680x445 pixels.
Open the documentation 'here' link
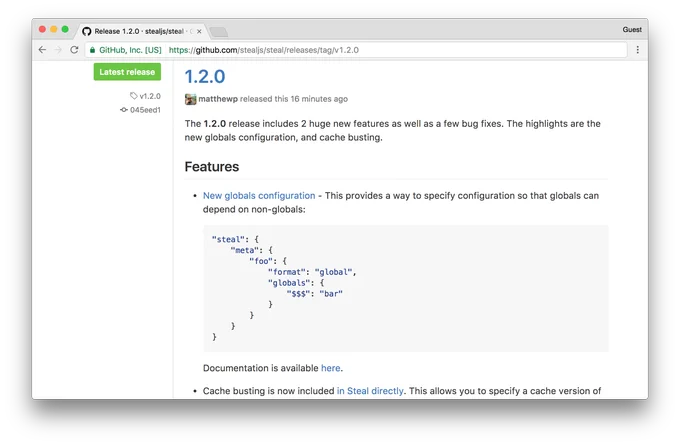(x=330, y=368)
